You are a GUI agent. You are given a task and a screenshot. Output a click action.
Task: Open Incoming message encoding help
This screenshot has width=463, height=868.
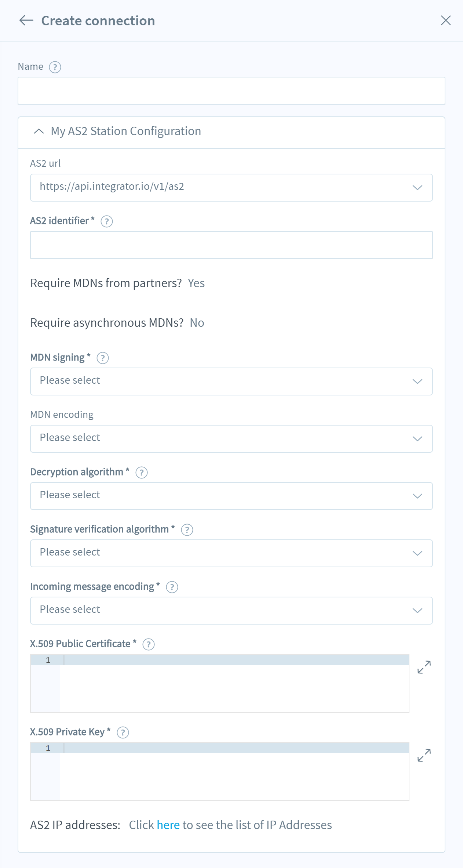171,587
